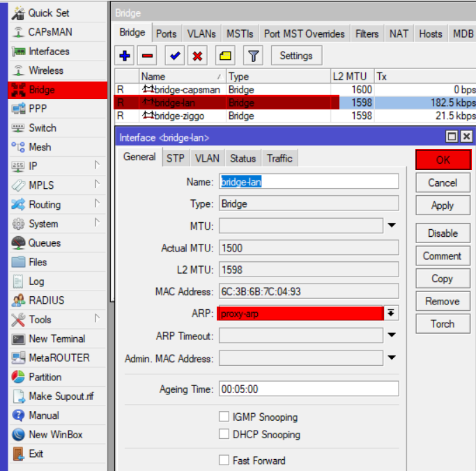Screen dimensions: 476x471
Task: Click the yellow Comment note icon
Action: point(225,56)
